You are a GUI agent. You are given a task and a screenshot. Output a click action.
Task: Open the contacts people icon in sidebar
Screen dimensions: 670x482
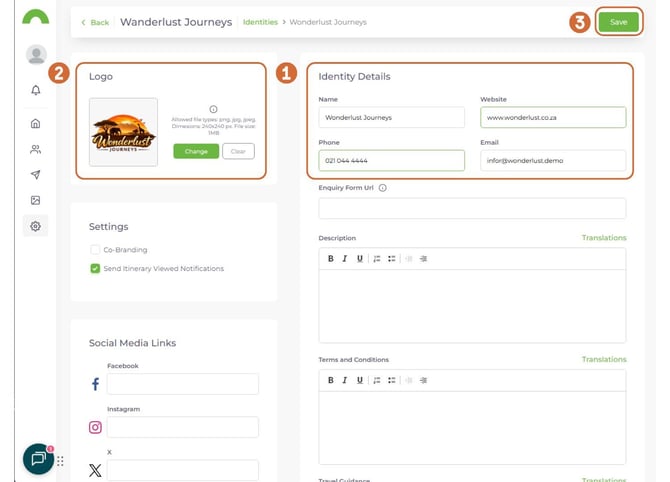36,149
